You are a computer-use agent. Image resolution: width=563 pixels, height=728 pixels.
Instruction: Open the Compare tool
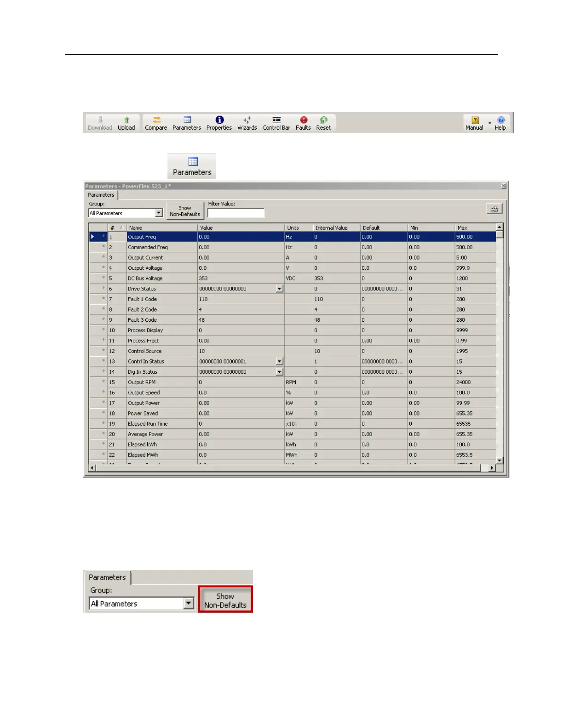pyautogui.click(x=156, y=124)
